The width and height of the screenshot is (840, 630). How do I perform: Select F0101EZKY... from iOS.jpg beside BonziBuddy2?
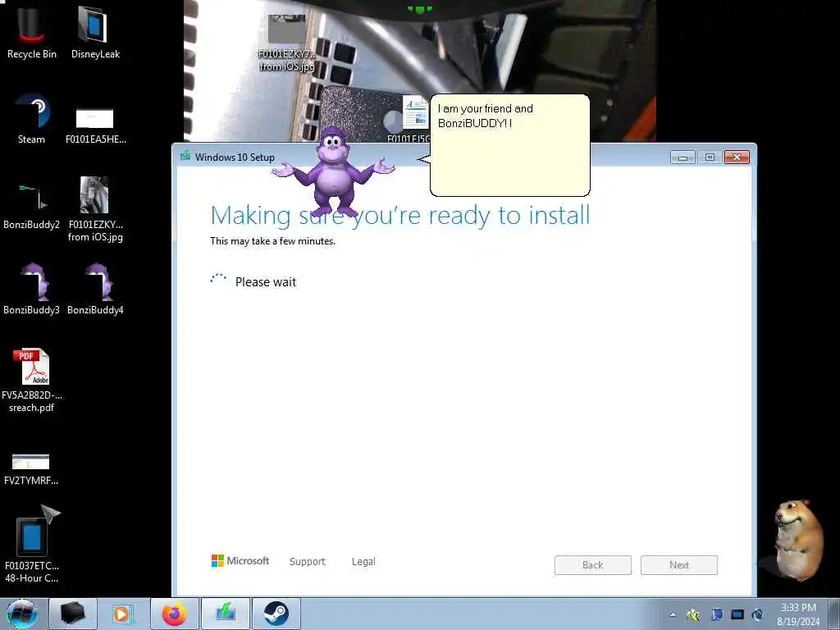[x=95, y=209]
